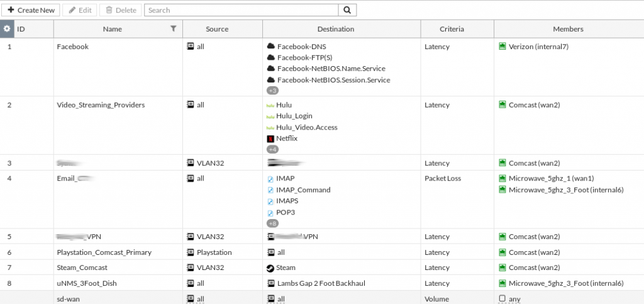Sort by the Members column header
The width and height of the screenshot is (644, 304).
tap(568, 29)
